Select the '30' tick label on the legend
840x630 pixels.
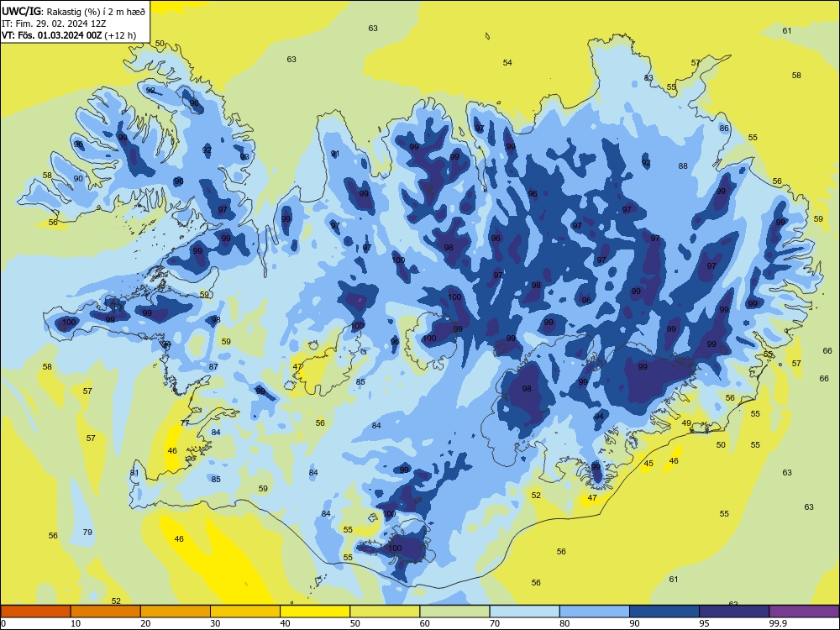pos(215,623)
